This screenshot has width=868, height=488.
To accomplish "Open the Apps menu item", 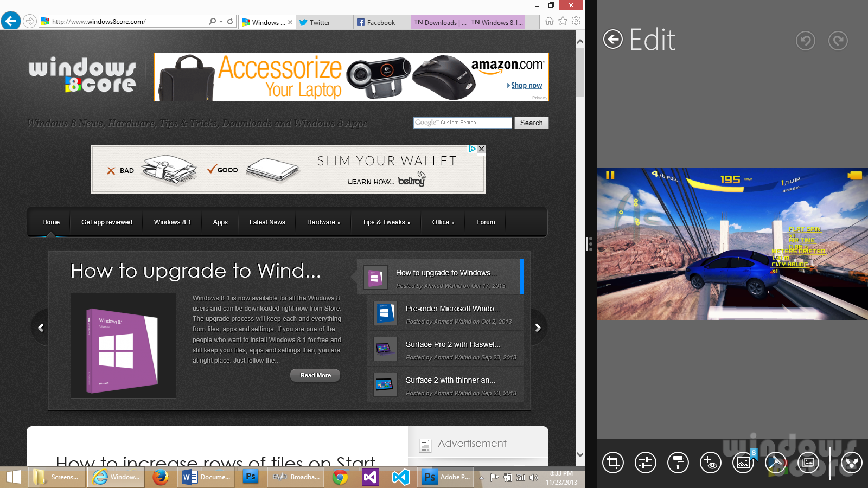I will pyautogui.click(x=220, y=222).
